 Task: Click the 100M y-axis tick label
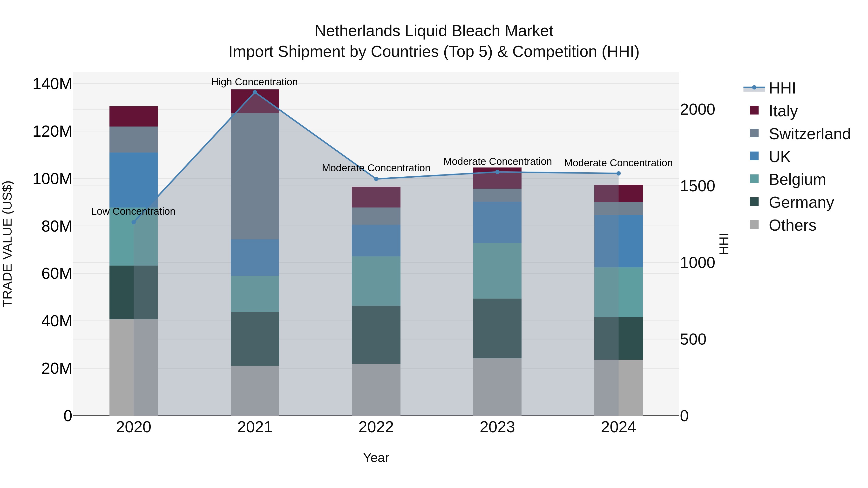click(52, 179)
